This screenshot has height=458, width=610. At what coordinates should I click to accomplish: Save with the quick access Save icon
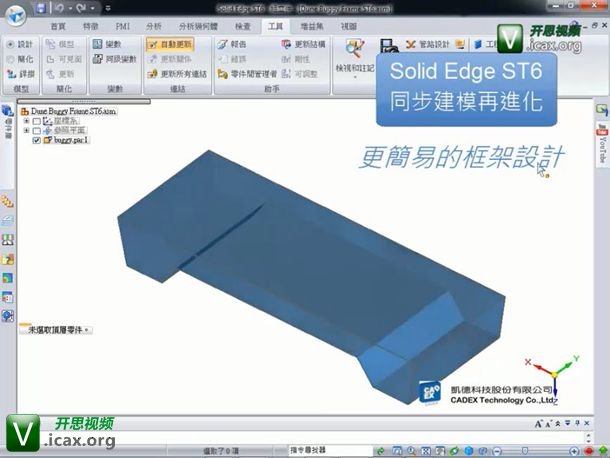pos(41,8)
